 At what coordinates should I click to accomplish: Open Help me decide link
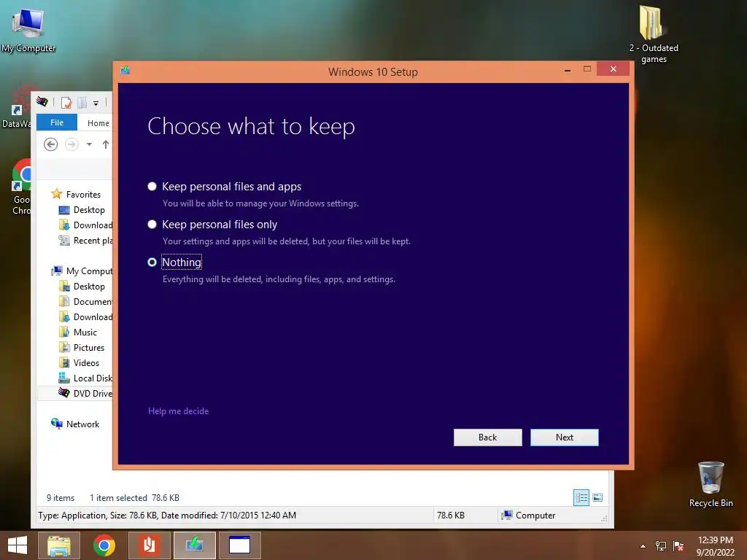178,411
